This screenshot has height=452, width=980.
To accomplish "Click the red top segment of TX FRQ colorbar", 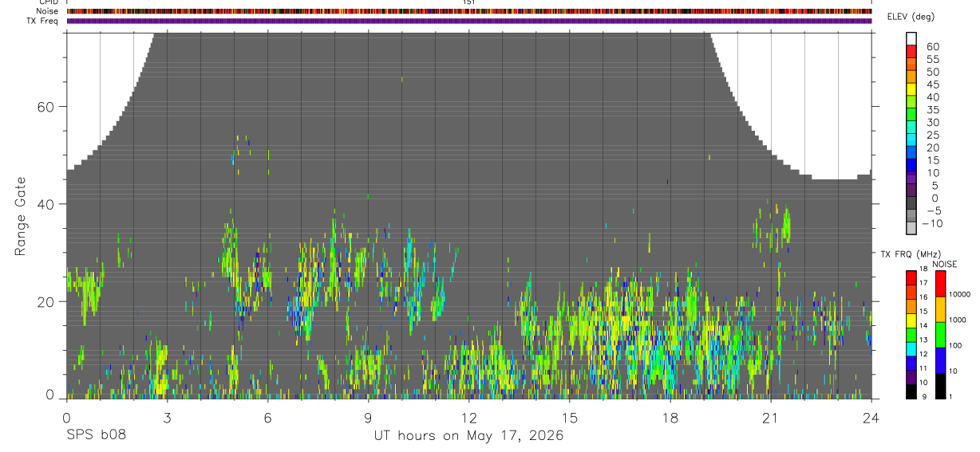I will (911, 278).
